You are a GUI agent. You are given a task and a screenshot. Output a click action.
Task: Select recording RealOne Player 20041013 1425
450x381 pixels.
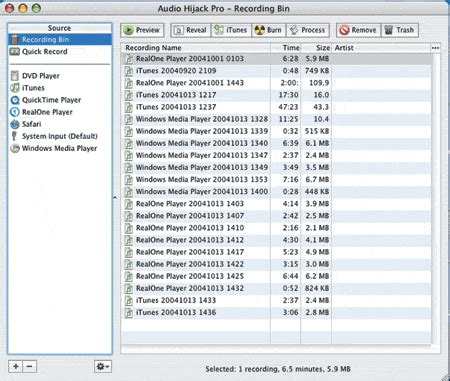277,276
